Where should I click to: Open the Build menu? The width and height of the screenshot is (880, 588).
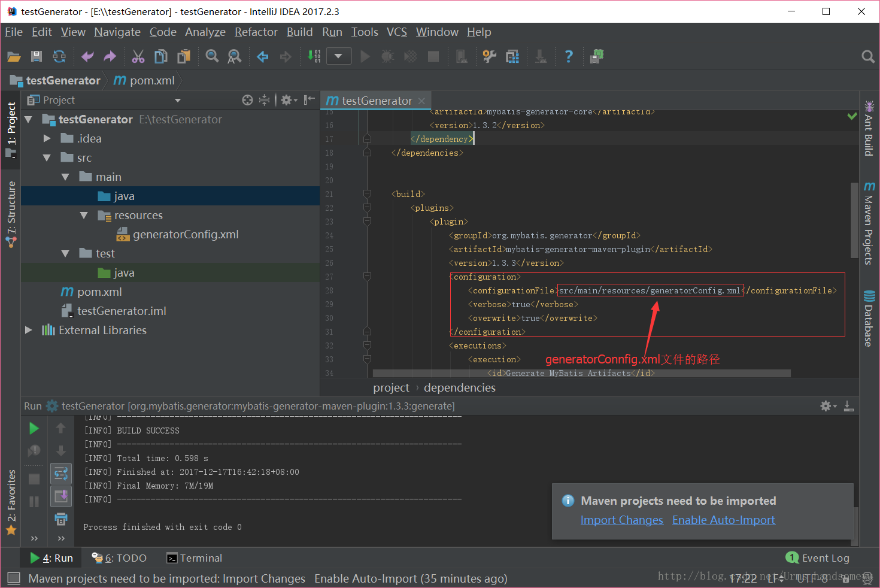coord(299,32)
